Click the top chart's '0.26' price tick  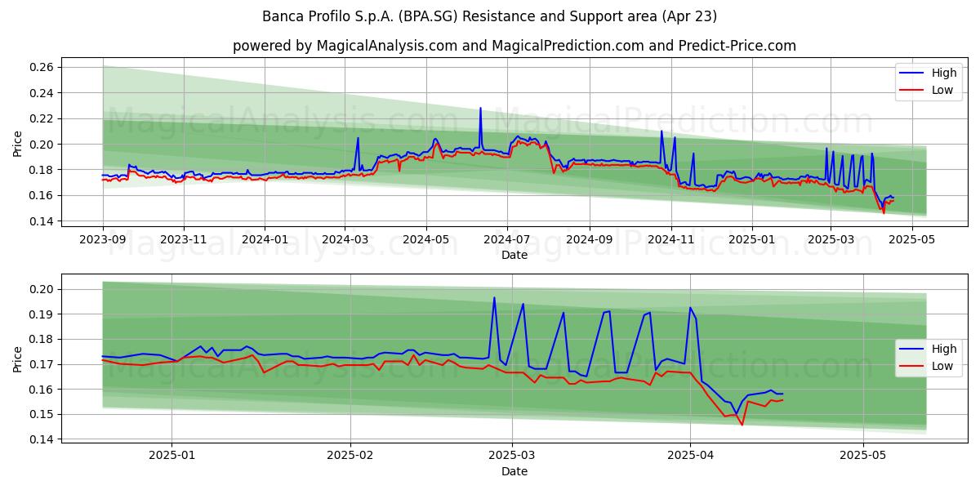point(42,67)
